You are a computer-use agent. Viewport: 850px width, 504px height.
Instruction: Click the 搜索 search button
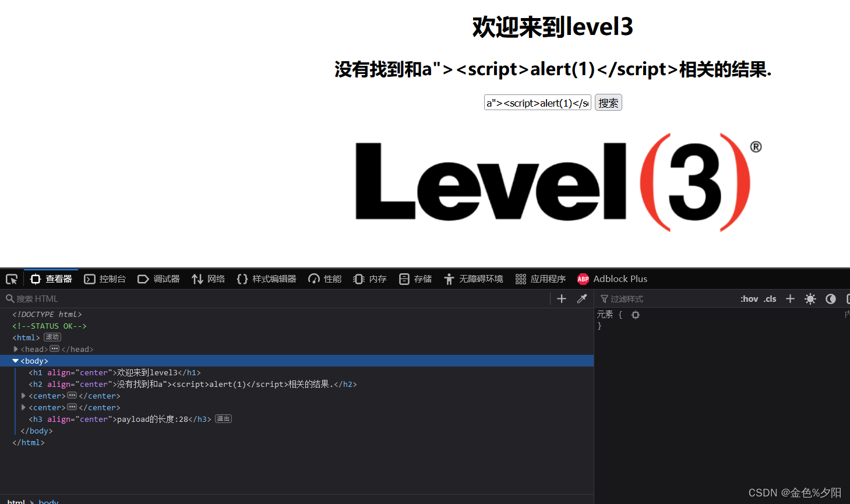click(608, 103)
